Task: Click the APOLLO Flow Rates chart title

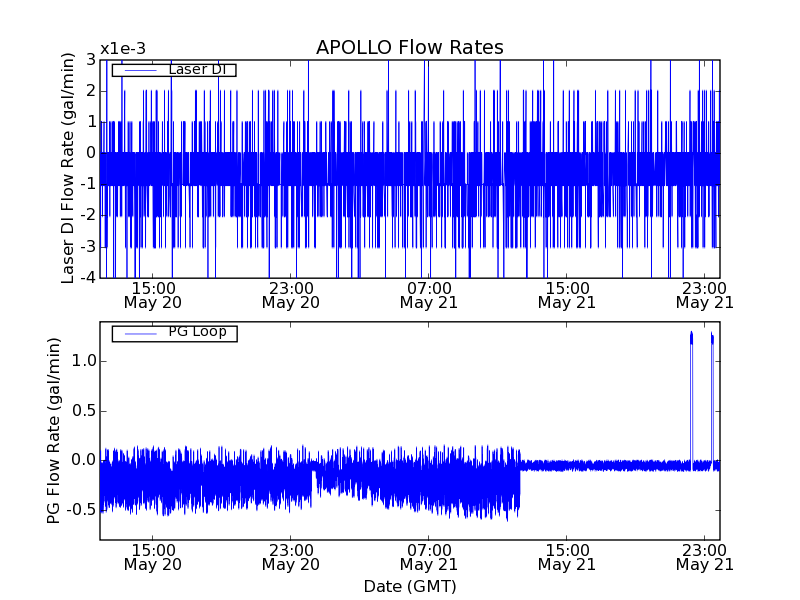Action: click(x=409, y=48)
